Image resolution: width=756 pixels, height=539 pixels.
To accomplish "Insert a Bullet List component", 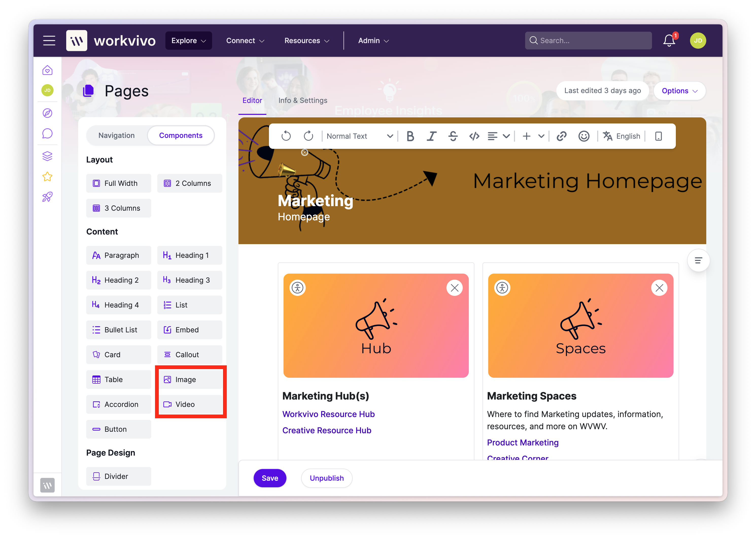I will [118, 330].
